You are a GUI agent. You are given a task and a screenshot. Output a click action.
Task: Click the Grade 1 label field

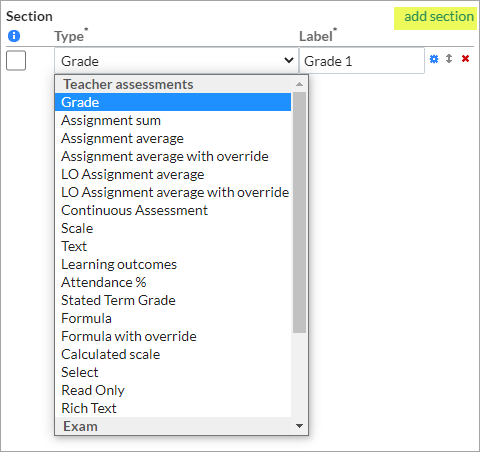(x=362, y=61)
